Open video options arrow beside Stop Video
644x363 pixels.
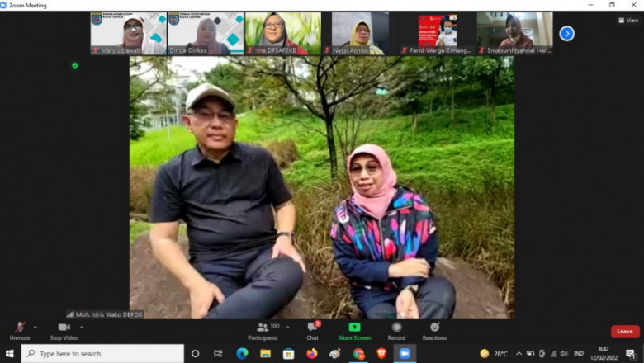(82, 327)
